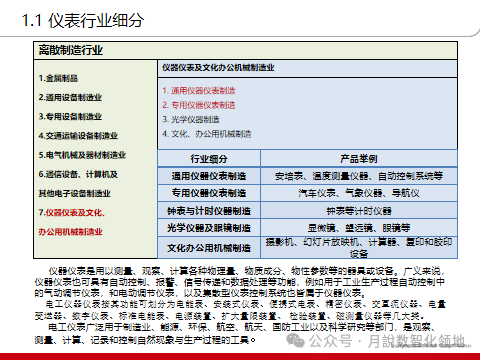This screenshot has height=360, width=480.
Task: Select cell 汽车仪表、气象仪器、导航仪
Action: (x=359, y=193)
